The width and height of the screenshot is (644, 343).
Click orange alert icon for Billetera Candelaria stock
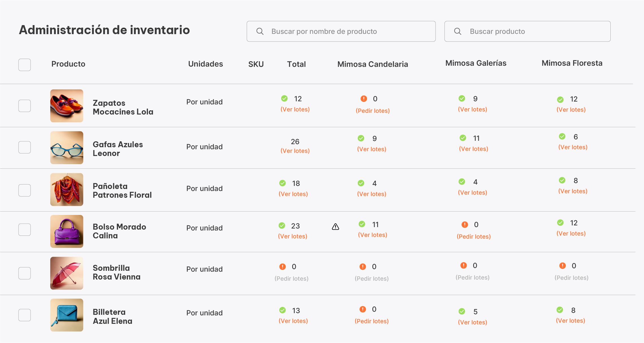click(363, 309)
